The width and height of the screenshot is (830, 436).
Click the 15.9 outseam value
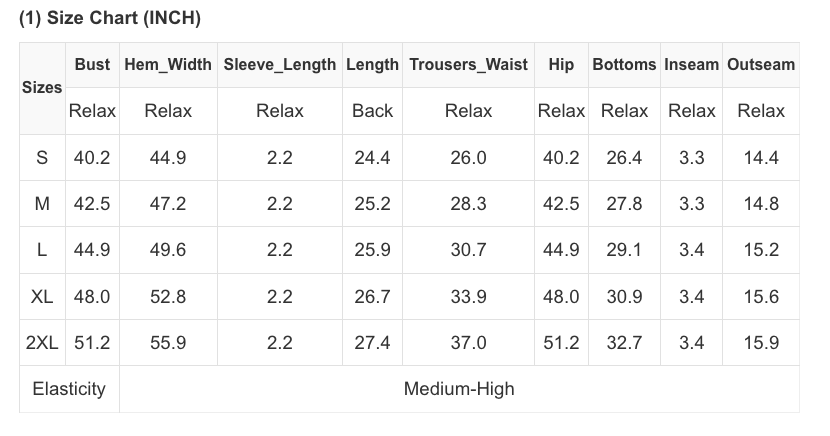pyautogui.click(x=761, y=343)
